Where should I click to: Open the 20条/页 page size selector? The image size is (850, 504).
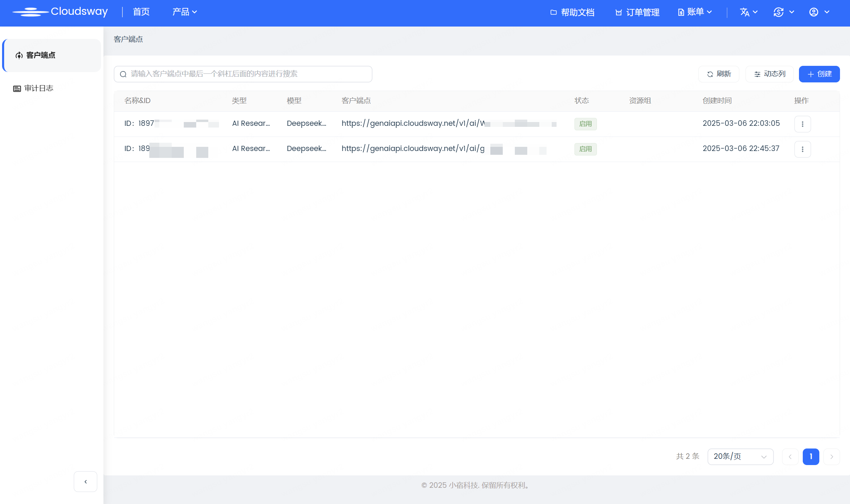pos(740,456)
